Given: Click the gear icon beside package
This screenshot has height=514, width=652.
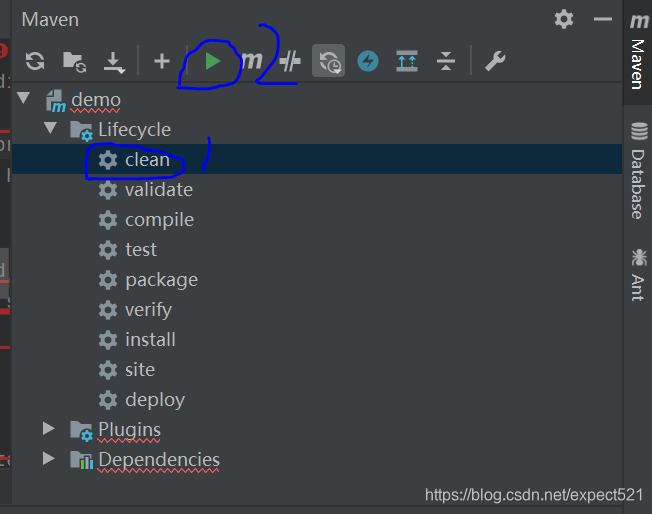Looking at the screenshot, I should (108, 280).
